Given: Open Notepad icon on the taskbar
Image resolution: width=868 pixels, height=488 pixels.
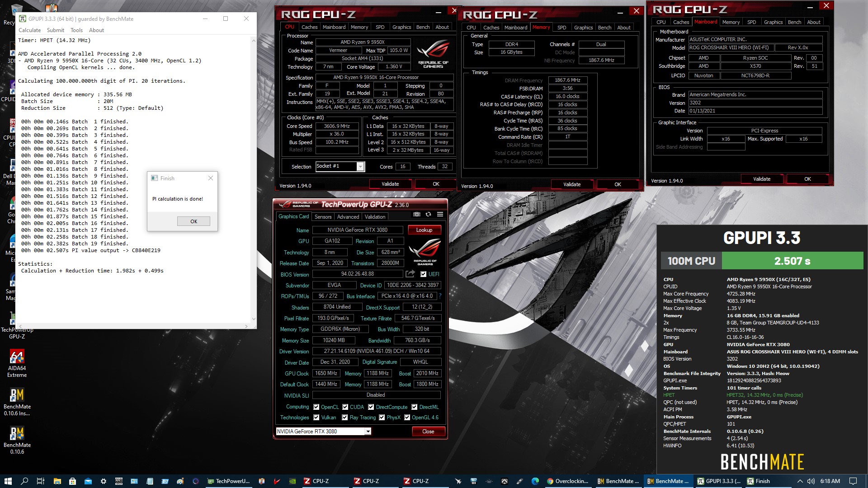Looking at the screenshot, I should pos(150,481).
